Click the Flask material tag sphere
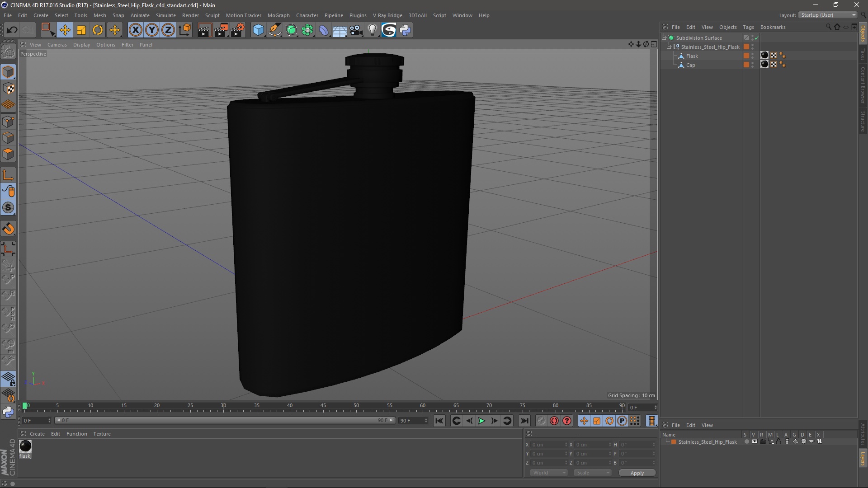 pos(764,56)
